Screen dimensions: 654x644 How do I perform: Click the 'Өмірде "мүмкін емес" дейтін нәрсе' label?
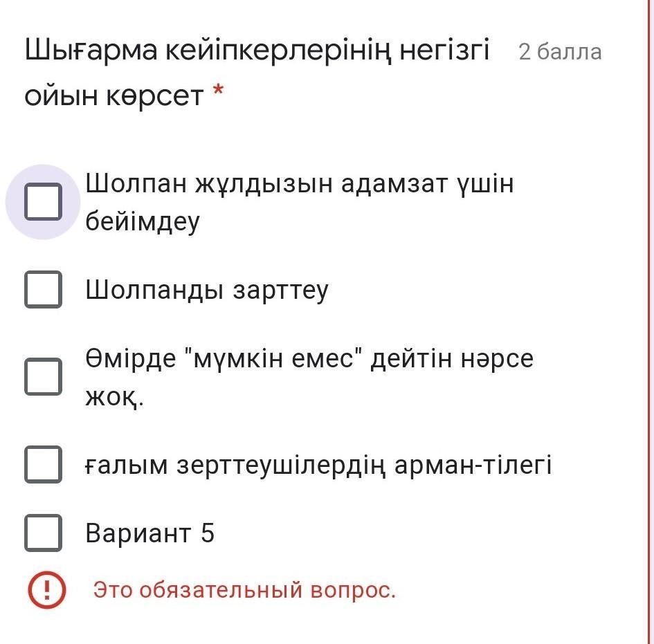click(309, 358)
